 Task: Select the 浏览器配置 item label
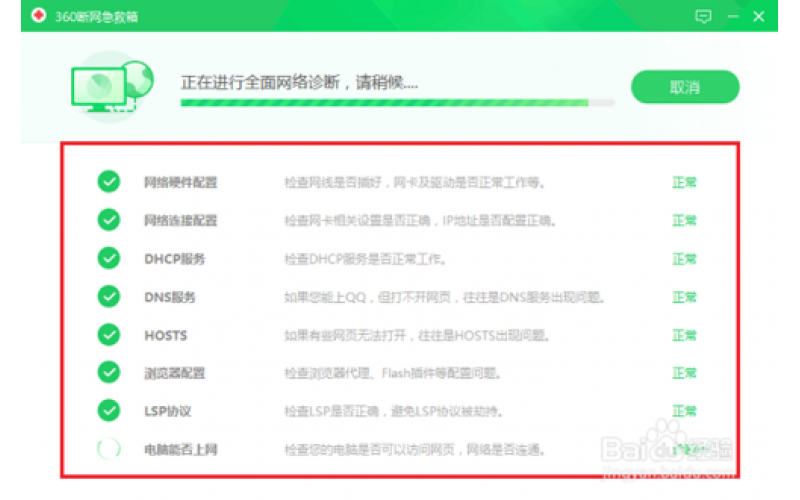(x=174, y=373)
